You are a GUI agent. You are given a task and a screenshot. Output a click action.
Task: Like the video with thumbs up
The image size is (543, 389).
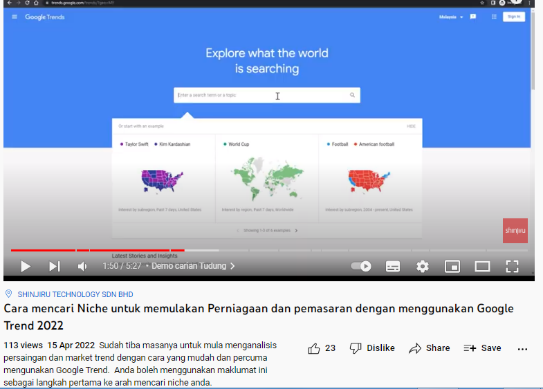tap(322, 348)
